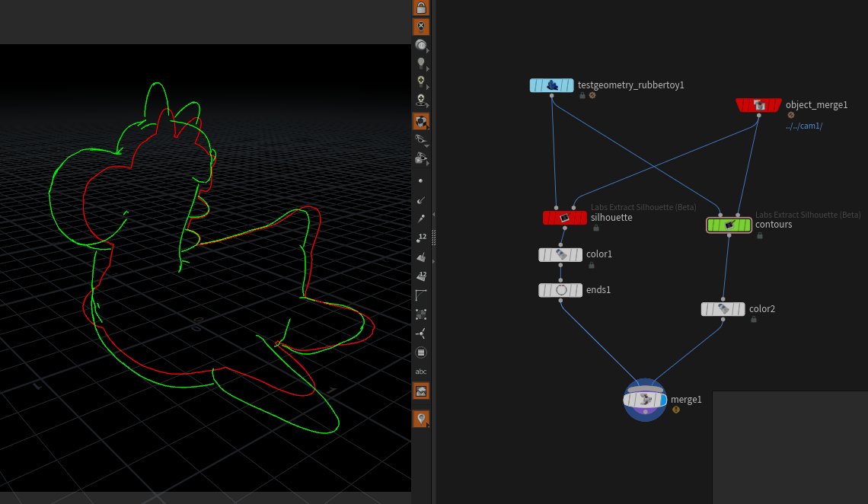Click the orange badge under object_merge1
Viewport: 868px width, 504px height.
[x=791, y=115]
